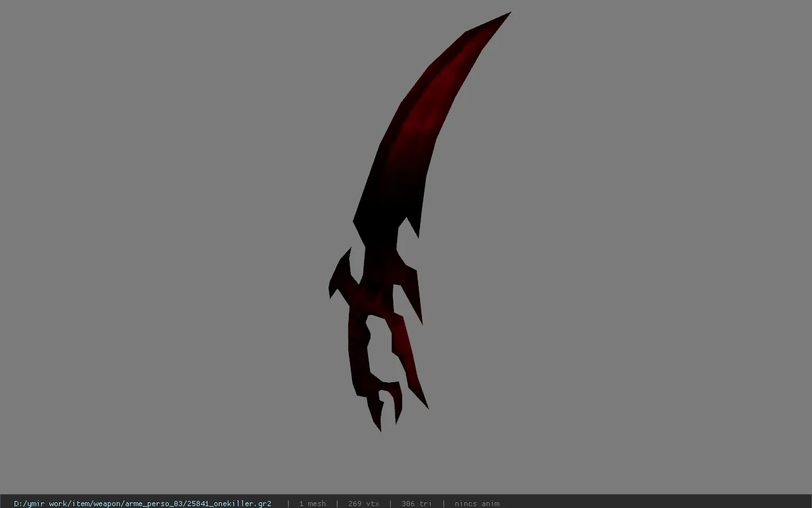Image resolution: width=812 pixels, height=508 pixels.
Task: Click the 'nincs anim' status text
Action: click(x=477, y=504)
